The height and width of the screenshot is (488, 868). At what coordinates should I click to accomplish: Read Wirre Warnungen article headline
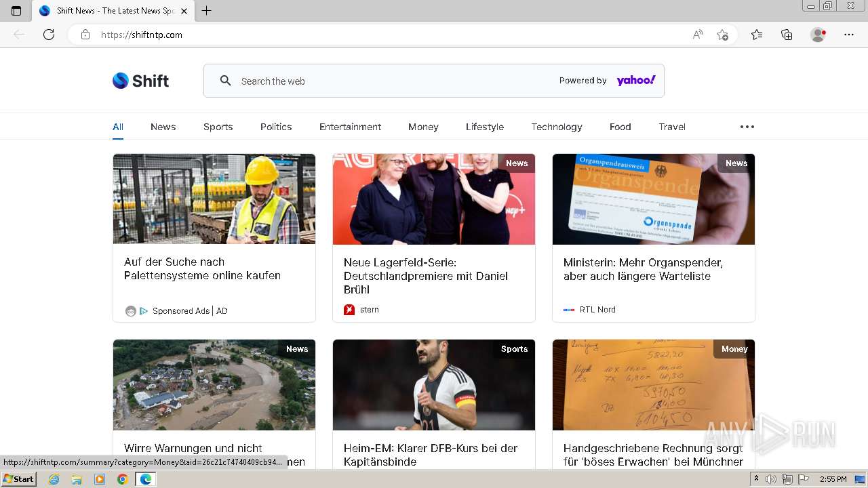214,455
